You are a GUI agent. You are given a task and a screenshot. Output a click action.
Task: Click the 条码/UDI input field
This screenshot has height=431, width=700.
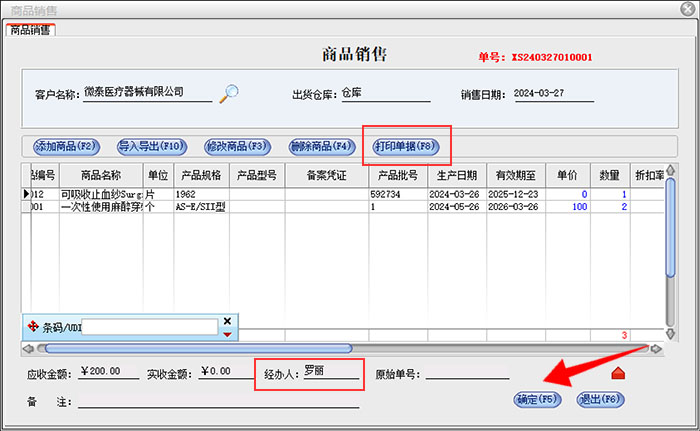click(149, 327)
